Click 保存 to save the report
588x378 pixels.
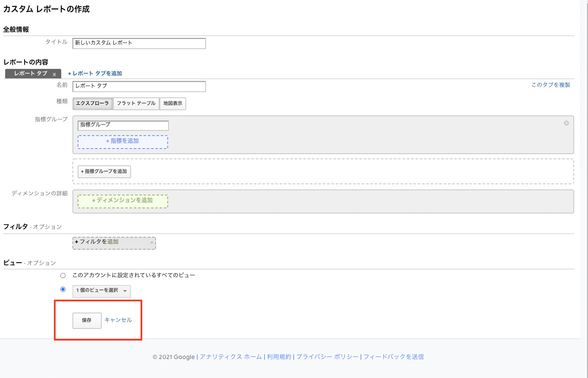pyautogui.click(x=87, y=320)
